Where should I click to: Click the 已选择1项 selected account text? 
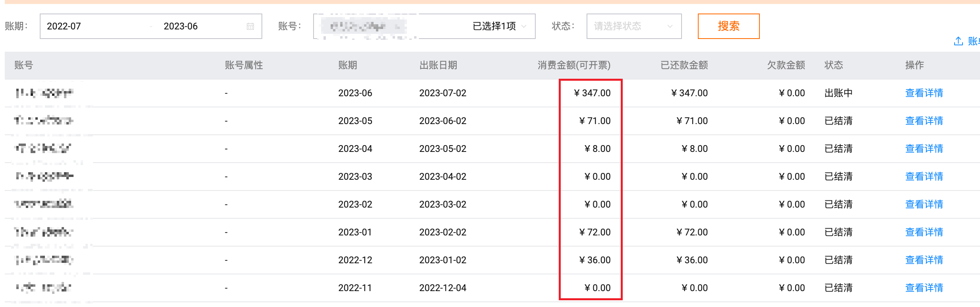[494, 26]
